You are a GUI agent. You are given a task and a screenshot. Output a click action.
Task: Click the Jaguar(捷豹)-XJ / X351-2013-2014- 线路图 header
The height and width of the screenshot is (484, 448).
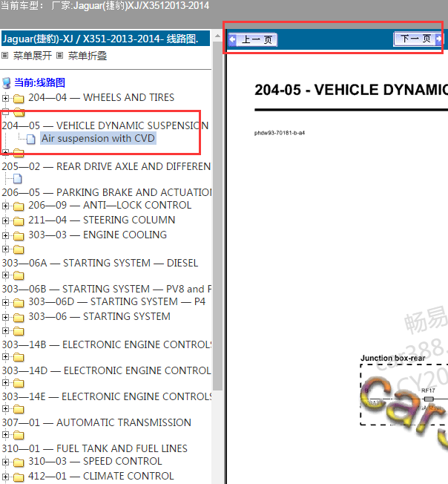(105, 39)
